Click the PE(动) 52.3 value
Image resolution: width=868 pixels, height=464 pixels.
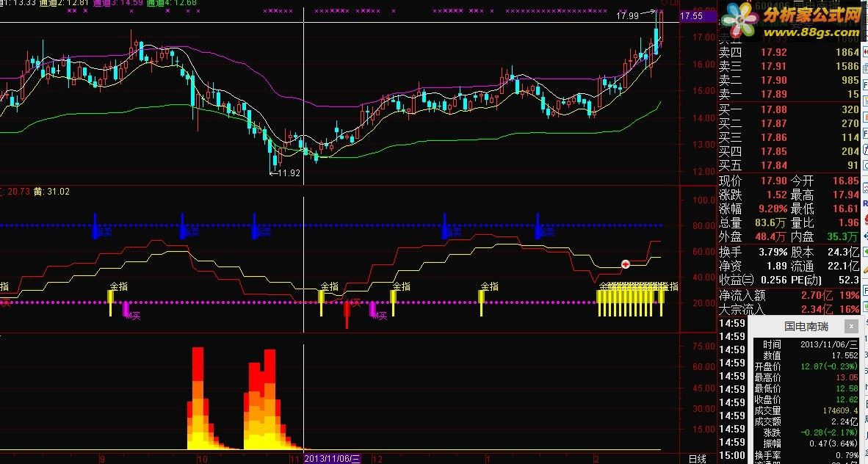click(850, 280)
